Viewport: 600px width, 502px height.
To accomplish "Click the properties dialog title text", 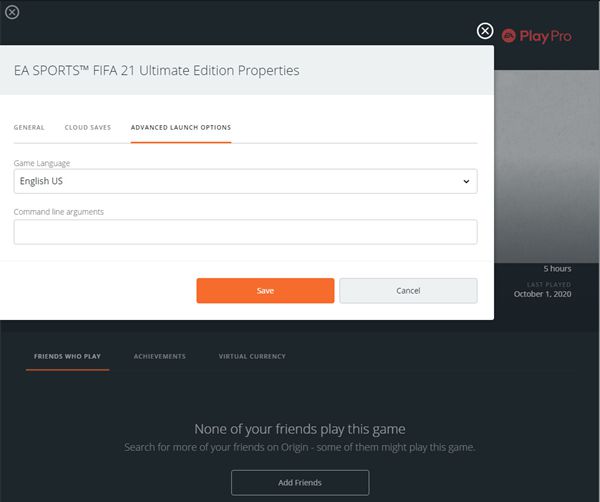I will click(157, 70).
